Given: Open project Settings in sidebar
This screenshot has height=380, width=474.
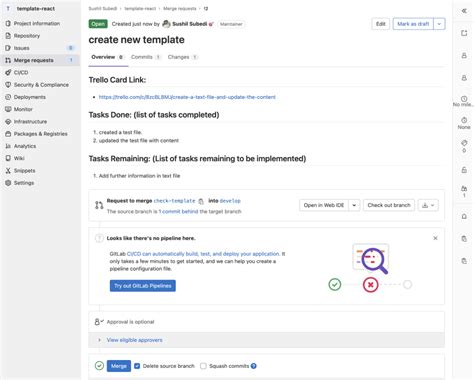Looking at the screenshot, I should click(24, 183).
